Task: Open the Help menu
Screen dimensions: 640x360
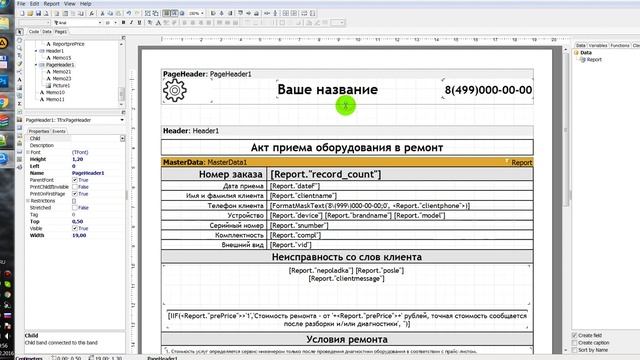Action: [x=85, y=4]
